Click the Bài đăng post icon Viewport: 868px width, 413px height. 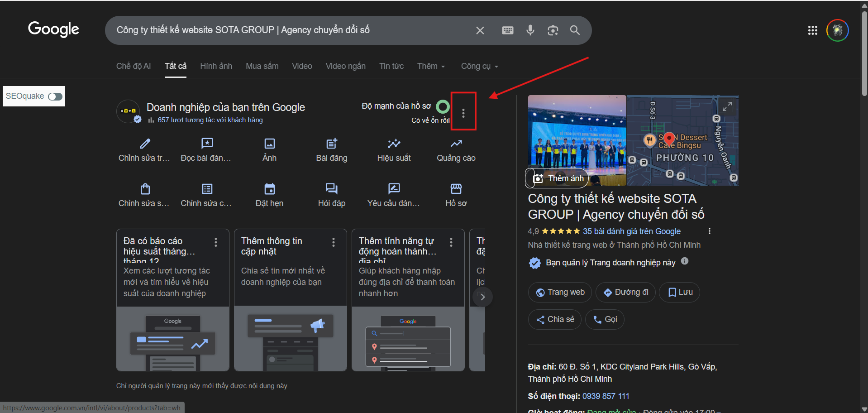pos(331,143)
